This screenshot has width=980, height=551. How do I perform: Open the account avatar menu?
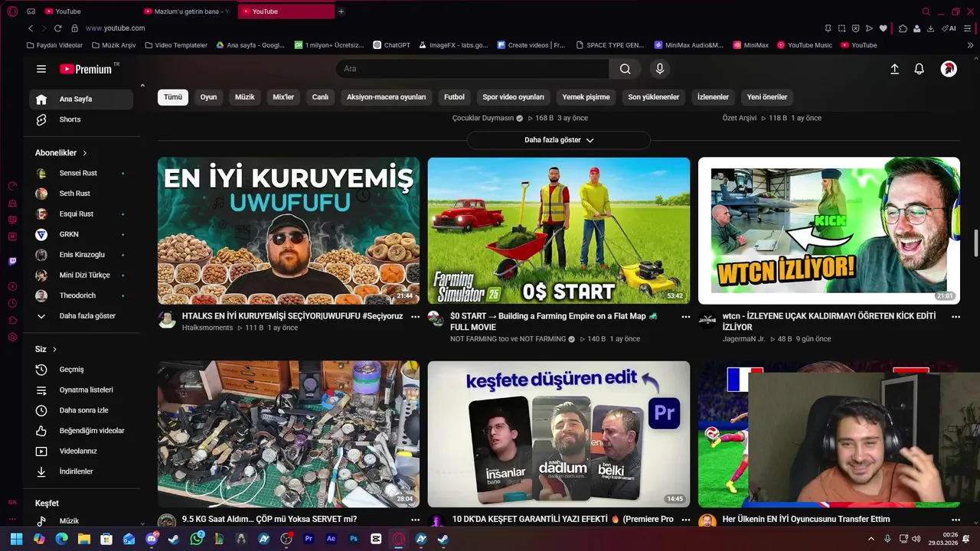(949, 69)
